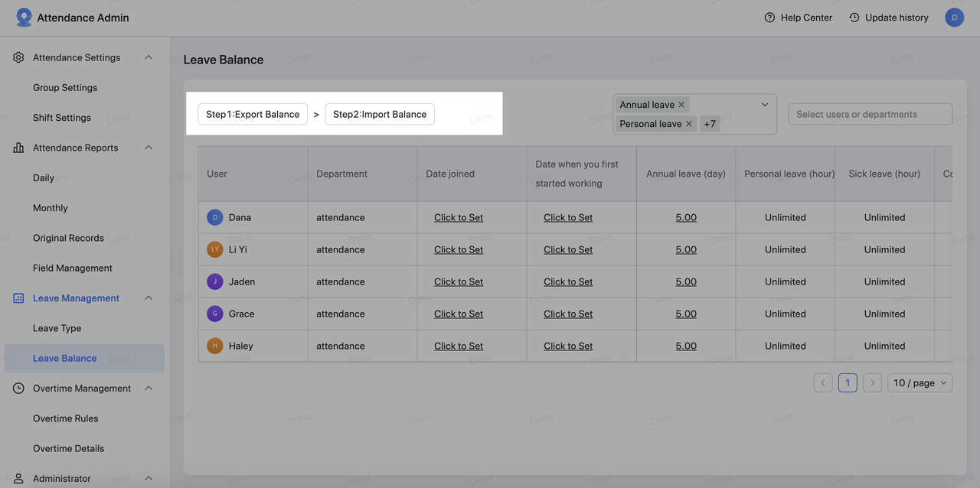
Task: Open the user avatar in top bar
Action: [954, 18]
